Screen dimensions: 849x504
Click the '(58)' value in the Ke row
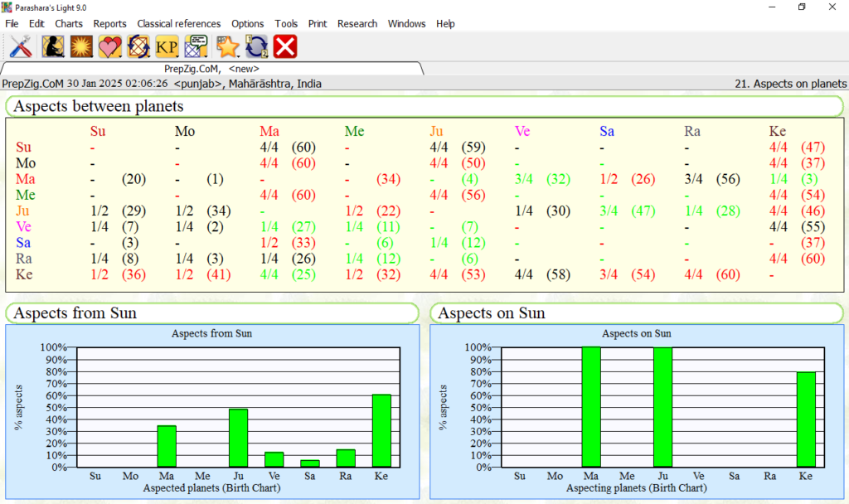(x=558, y=274)
